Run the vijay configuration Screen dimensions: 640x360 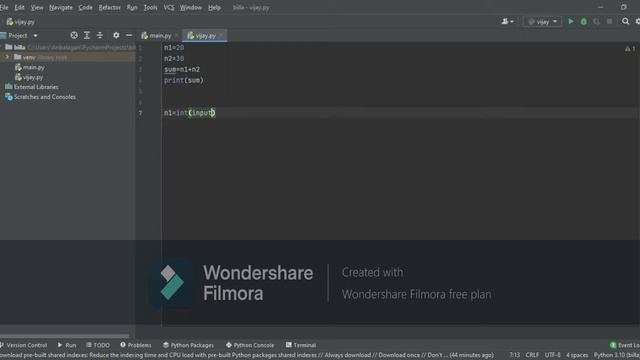pyautogui.click(x=571, y=22)
